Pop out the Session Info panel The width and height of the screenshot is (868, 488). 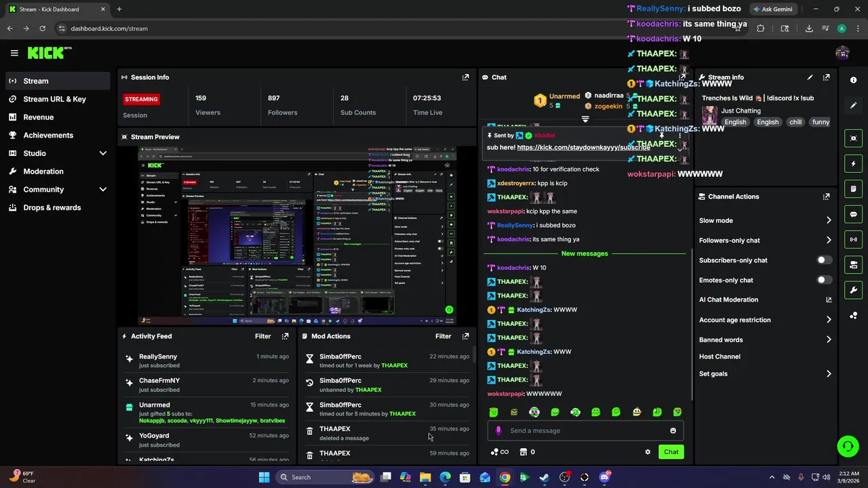tap(465, 77)
